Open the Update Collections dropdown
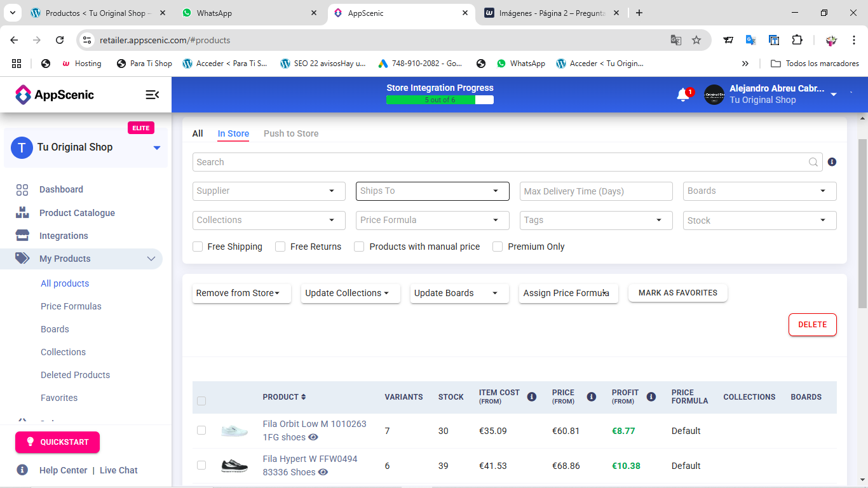Viewport: 868px width, 488px height. pos(351,293)
